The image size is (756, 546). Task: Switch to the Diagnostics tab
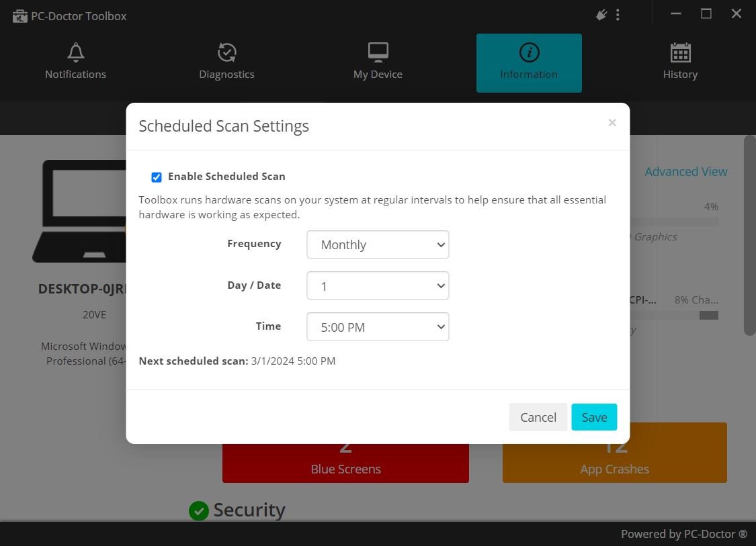click(226, 63)
